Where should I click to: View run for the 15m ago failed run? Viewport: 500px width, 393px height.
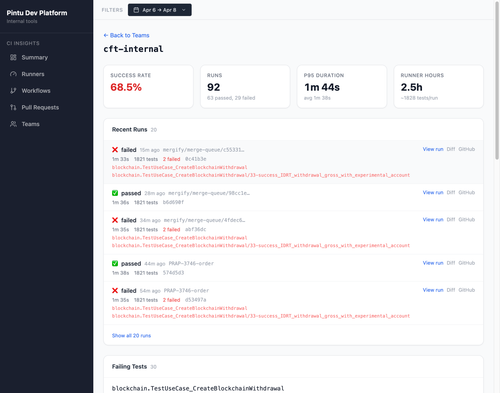pyautogui.click(x=433, y=149)
